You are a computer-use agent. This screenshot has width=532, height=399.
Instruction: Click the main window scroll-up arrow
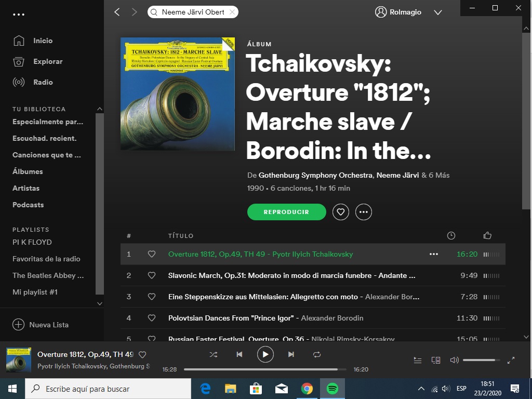(x=526, y=29)
